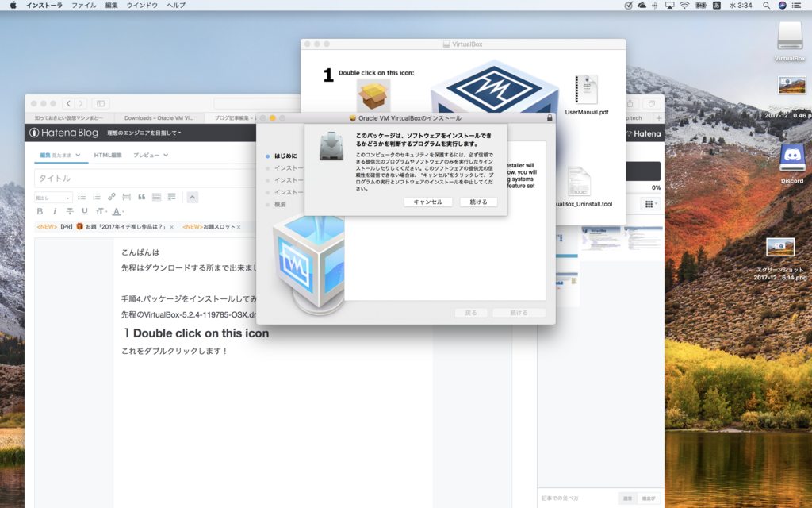Click Safari back navigation button
Screen dimensions: 812x508
point(68,104)
